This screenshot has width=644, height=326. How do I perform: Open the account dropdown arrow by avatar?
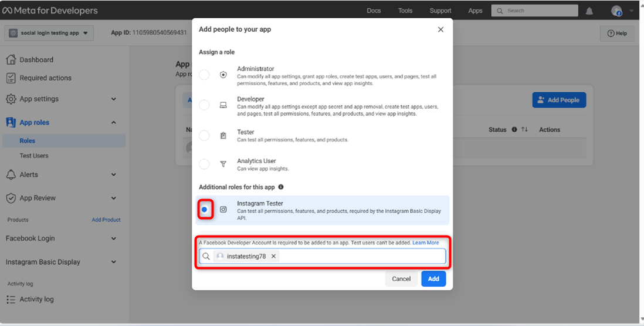632,11
